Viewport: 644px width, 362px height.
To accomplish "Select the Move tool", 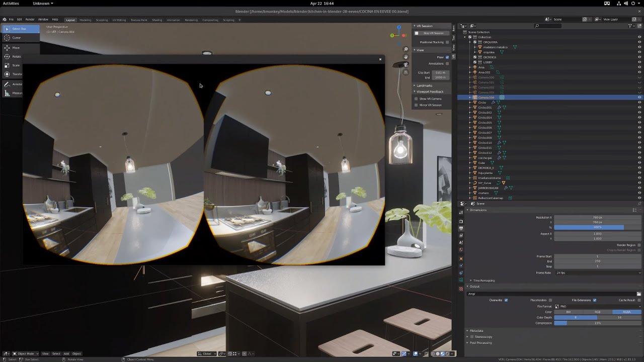I will 21,48.
